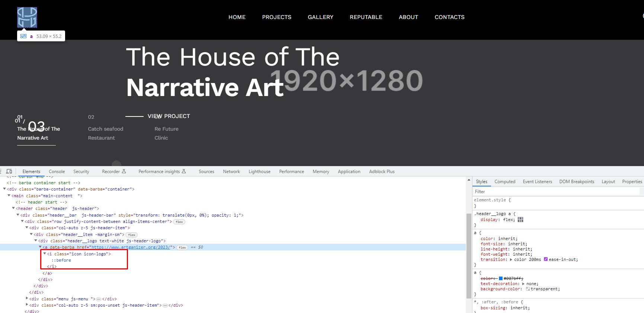Collapse the barba-container div node
Image resolution: width=644 pixels, height=313 pixels.
coord(4,189)
